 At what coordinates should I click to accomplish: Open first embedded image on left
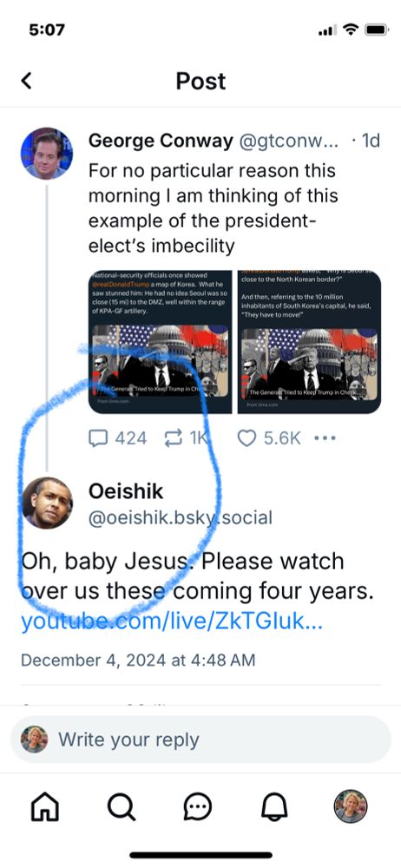[160, 341]
